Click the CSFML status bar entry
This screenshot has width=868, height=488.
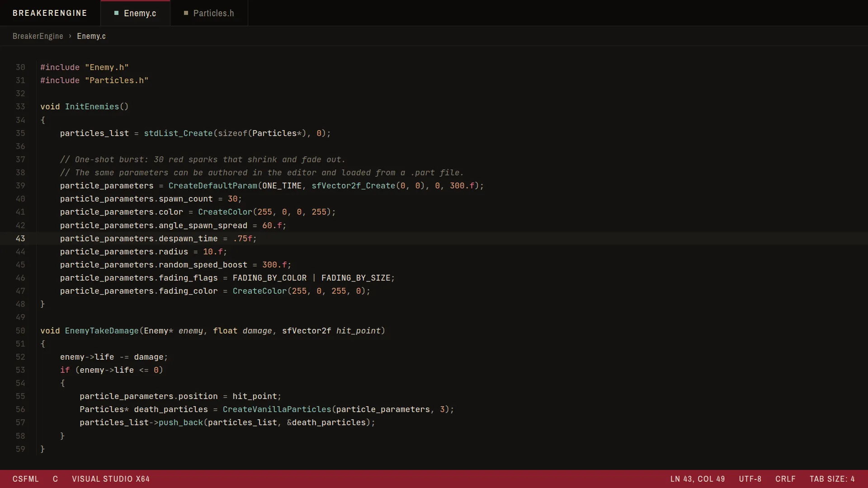coord(26,479)
